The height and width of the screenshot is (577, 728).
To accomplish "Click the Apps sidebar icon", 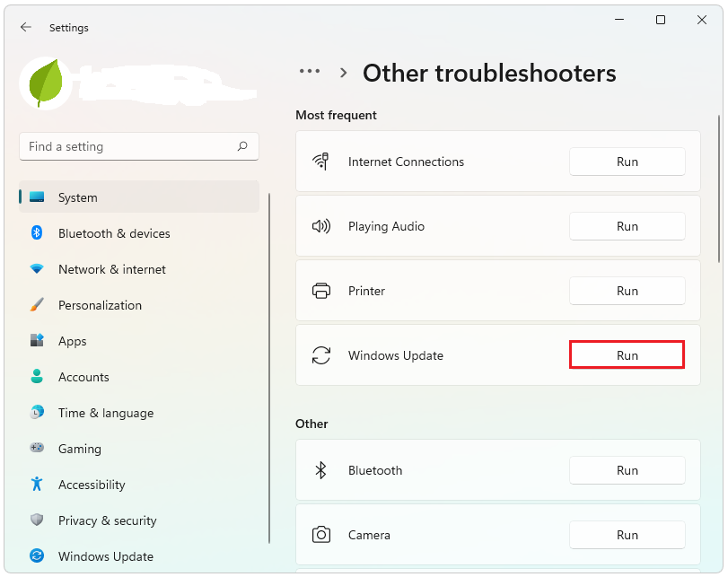I will point(37,341).
